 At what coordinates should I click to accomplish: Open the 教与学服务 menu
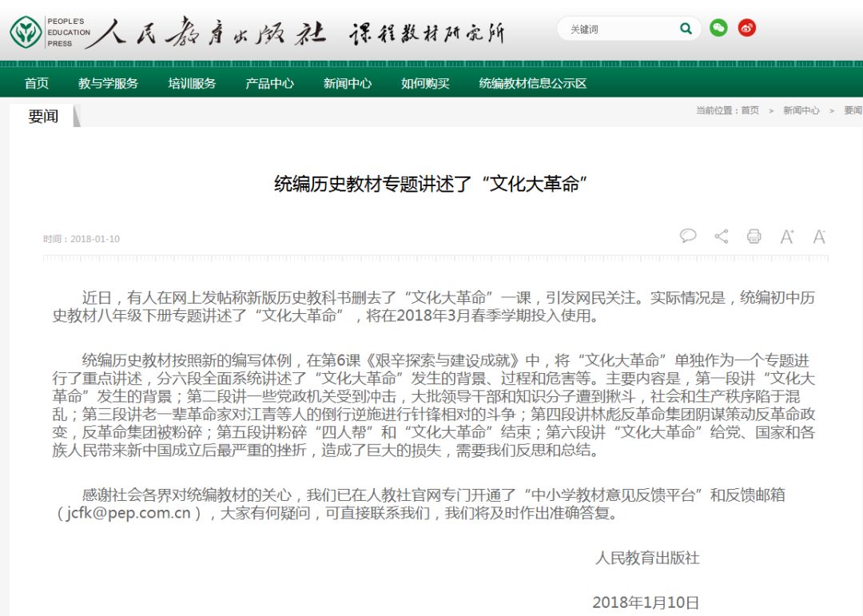(108, 83)
